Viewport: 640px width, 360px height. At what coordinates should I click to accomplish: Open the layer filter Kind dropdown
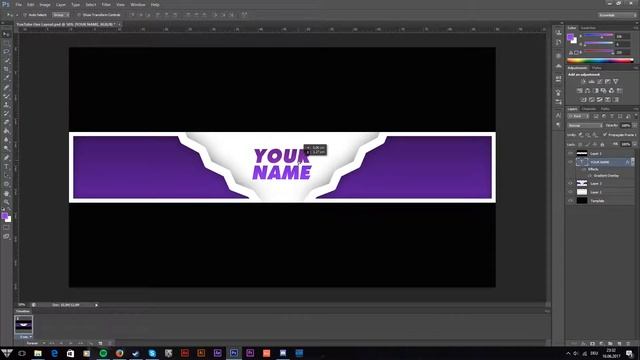(x=578, y=116)
